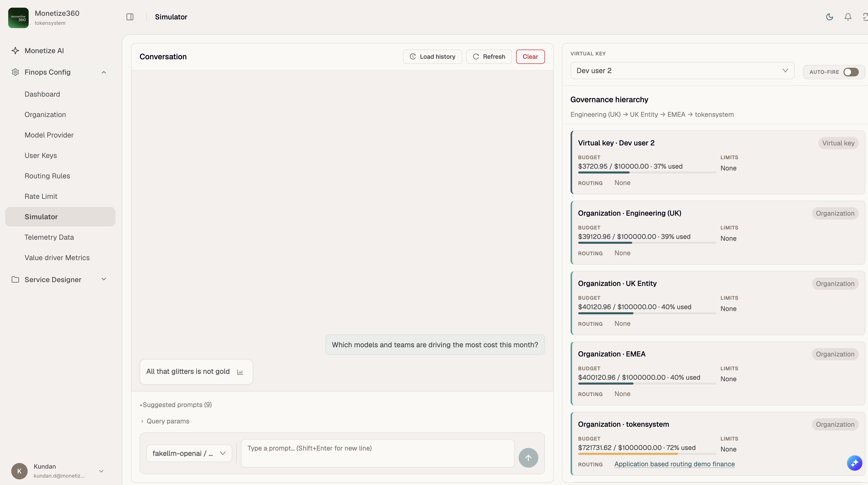
Task: Expand Suggested prompts (9)
Action: pos(175,405)
